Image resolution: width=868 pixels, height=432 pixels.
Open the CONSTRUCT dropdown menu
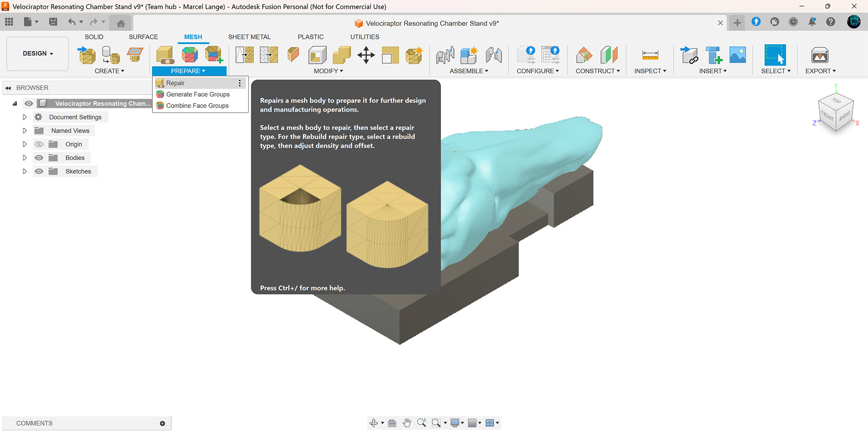[x=598, y=71]
